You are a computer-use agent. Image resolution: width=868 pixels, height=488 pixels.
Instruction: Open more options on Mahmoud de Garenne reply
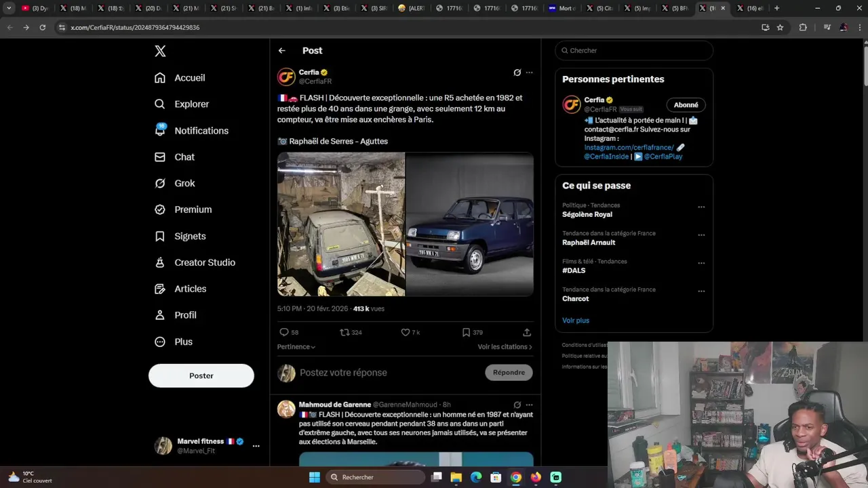(530, 405)
